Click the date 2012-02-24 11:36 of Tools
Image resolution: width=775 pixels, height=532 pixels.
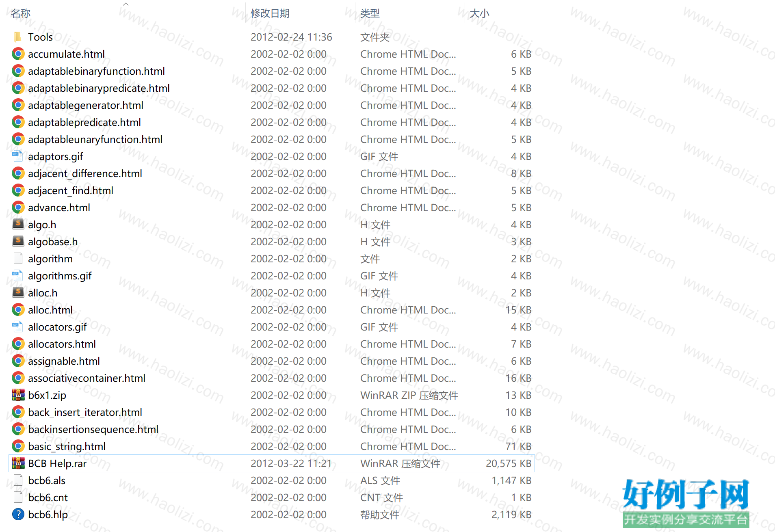291,37
